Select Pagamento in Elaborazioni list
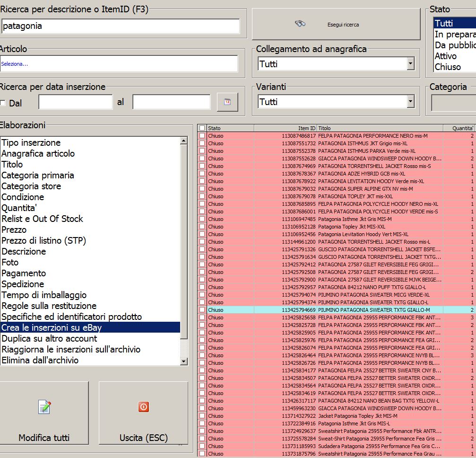 90,273
